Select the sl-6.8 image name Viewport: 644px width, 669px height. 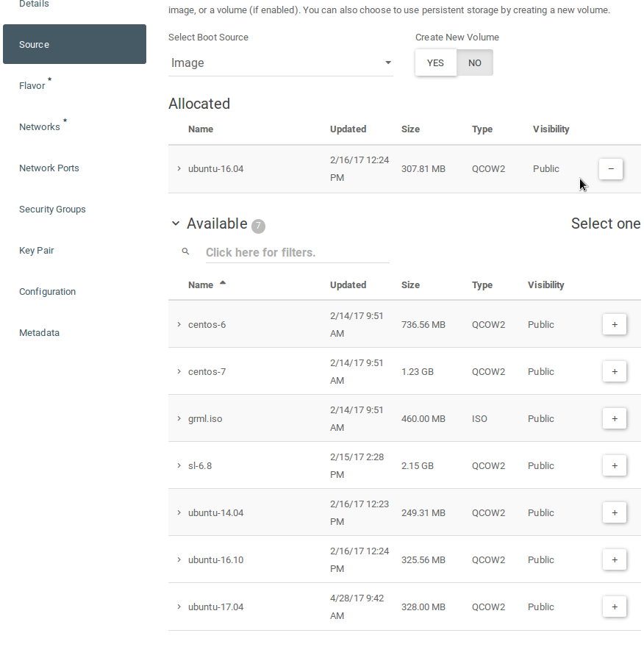200,466
